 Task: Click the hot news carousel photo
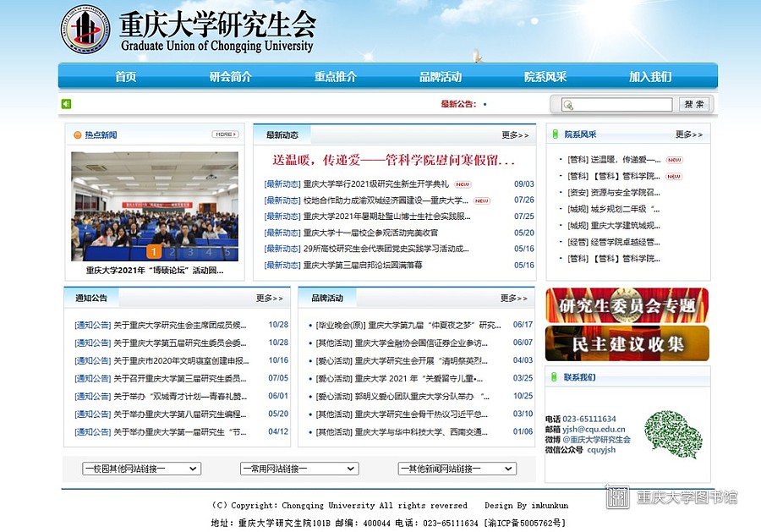coord(155,206)
